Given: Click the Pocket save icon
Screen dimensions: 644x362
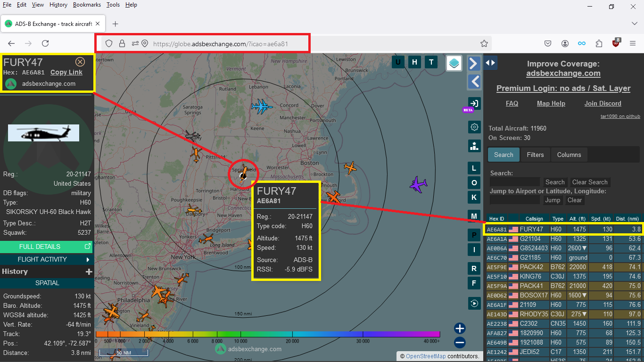Looking at the screenshot, I should pyautogui.click(x=548, y=43).
